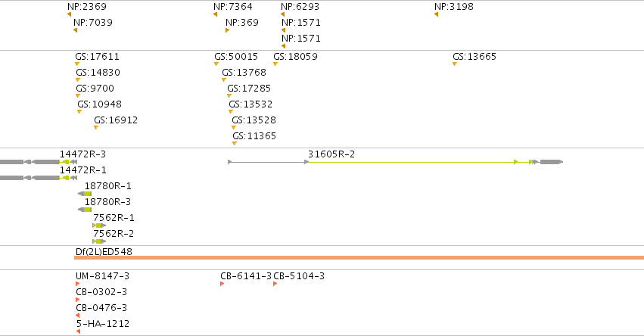The image size is (644, 336).
Task: Click the 31605R-2 transcript line
Action: pyautogui.click(x=396, y=162)
